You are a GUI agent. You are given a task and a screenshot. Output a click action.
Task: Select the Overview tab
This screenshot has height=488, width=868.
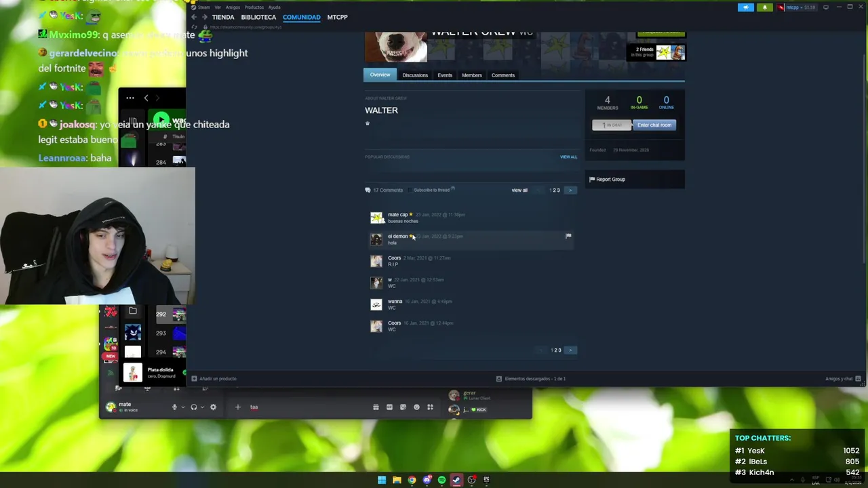pos(380,75)
